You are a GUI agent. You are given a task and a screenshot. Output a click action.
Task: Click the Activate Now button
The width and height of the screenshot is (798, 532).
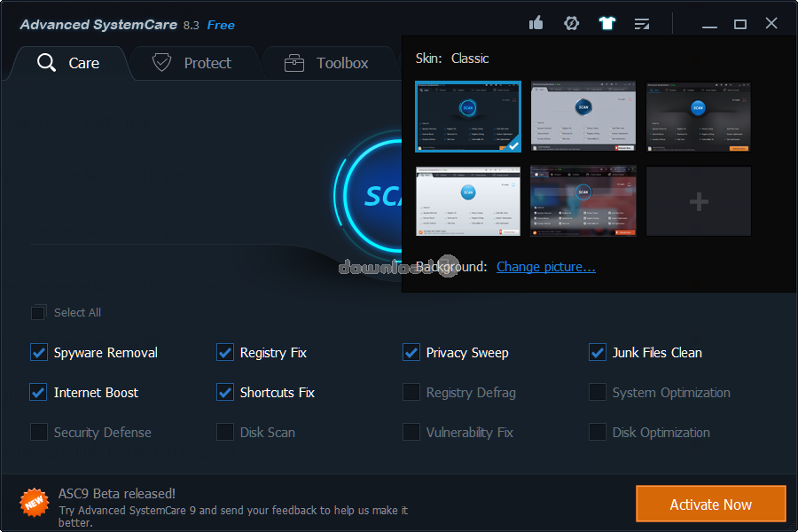coord(711,504)
